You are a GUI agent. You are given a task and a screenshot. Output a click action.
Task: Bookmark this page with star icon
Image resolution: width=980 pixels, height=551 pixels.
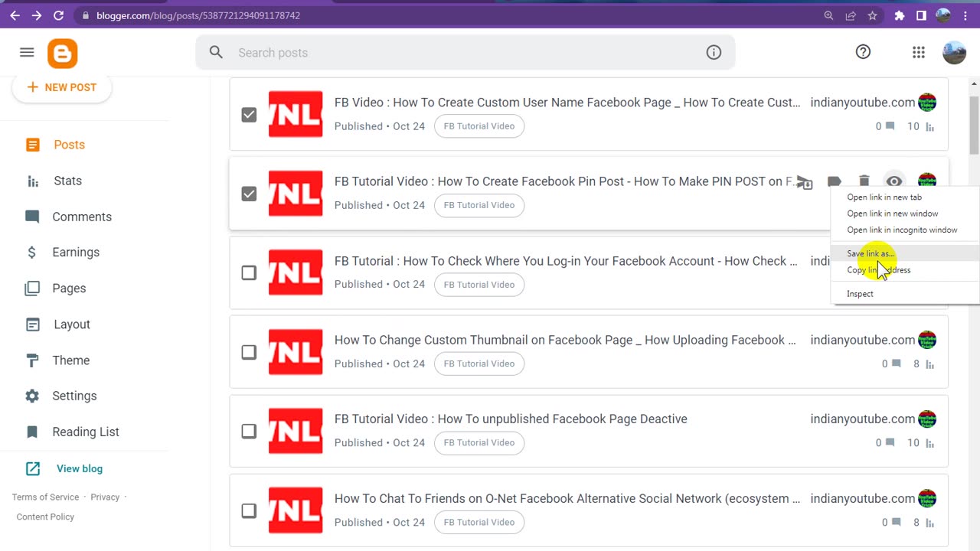(872, 15)
